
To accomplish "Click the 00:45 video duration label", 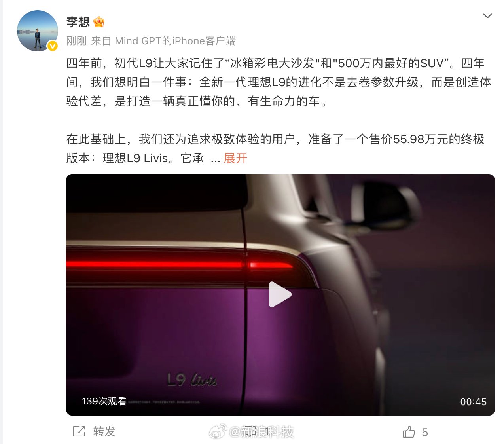I will (473, 402).
